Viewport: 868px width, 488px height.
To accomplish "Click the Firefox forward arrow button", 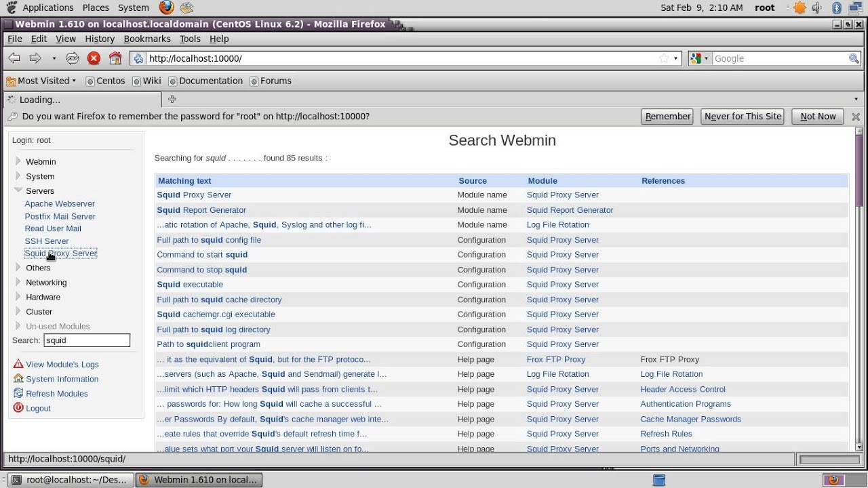I will (x=35, y=58).
